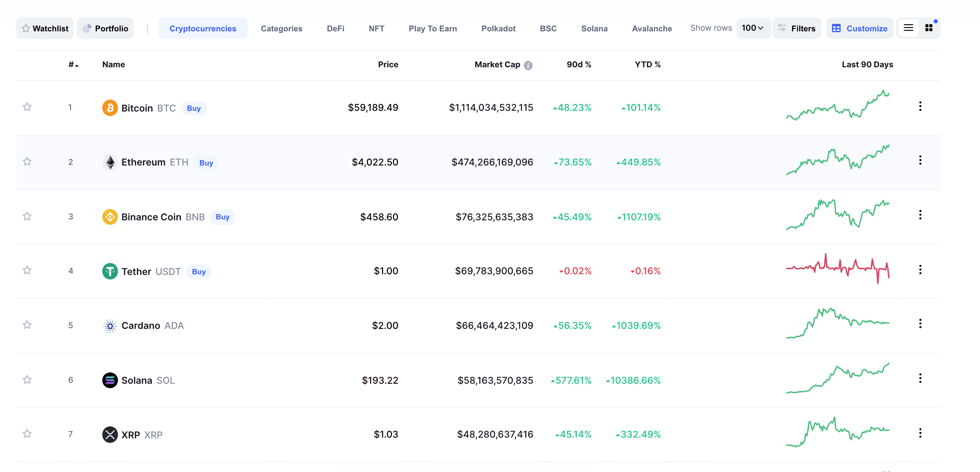Sort by Price column header
The height and width of the screenshot is (472, 980).
(388, 65)
